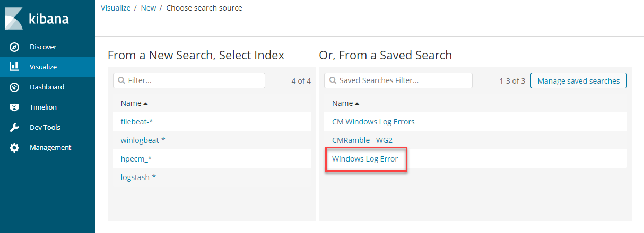Click the '4 of 4' index count text
644x233 pixels.
pos(301,81)
